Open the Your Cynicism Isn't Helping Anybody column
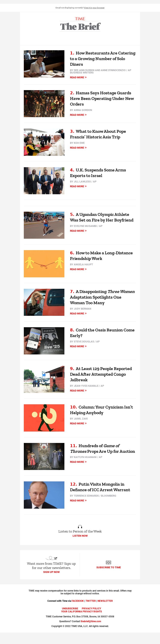160x644 pixels. tap(101, 410)
